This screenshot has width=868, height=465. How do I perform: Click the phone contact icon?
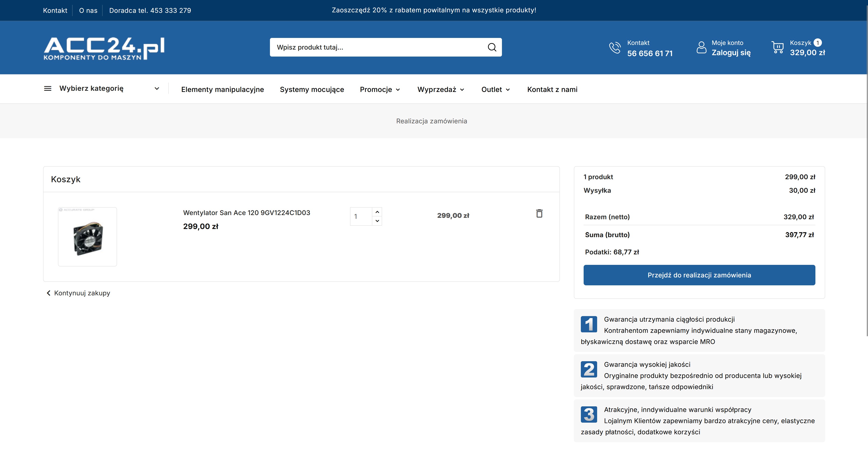tap(615, 47)
